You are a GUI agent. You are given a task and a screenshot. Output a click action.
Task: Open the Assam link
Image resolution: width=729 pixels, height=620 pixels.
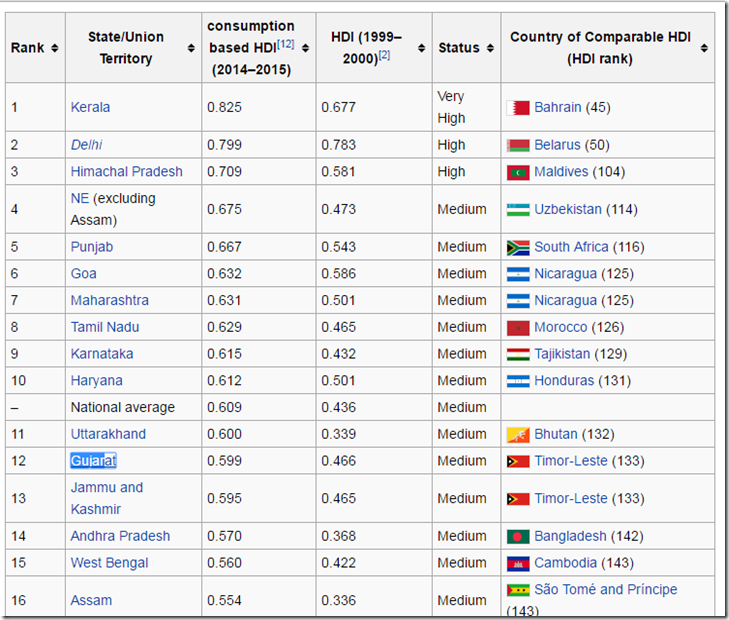pos(91,601)
